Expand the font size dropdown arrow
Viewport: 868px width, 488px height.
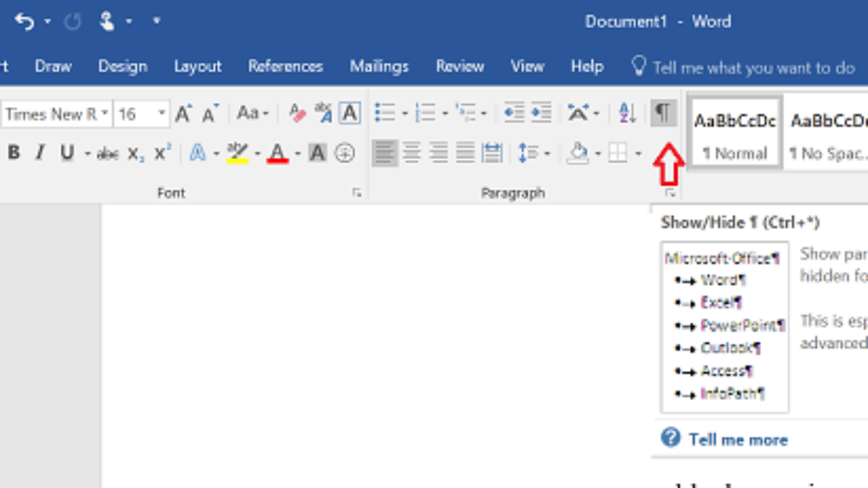point(162,114)
